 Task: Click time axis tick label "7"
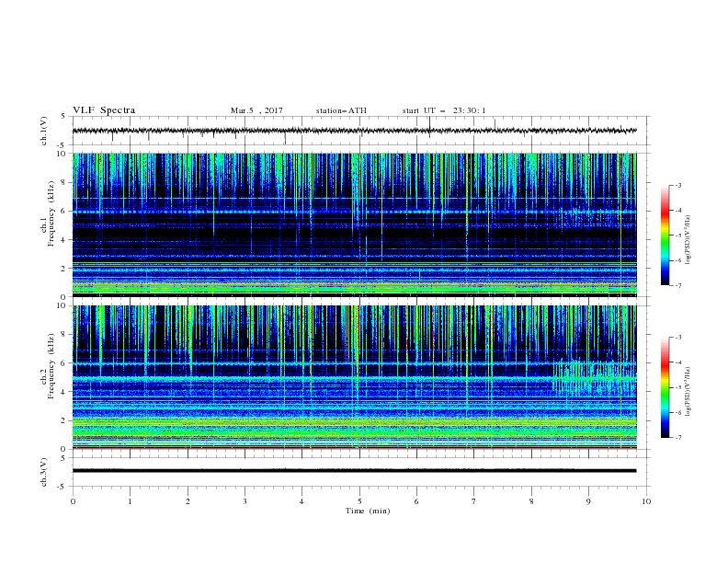(474, 501)
